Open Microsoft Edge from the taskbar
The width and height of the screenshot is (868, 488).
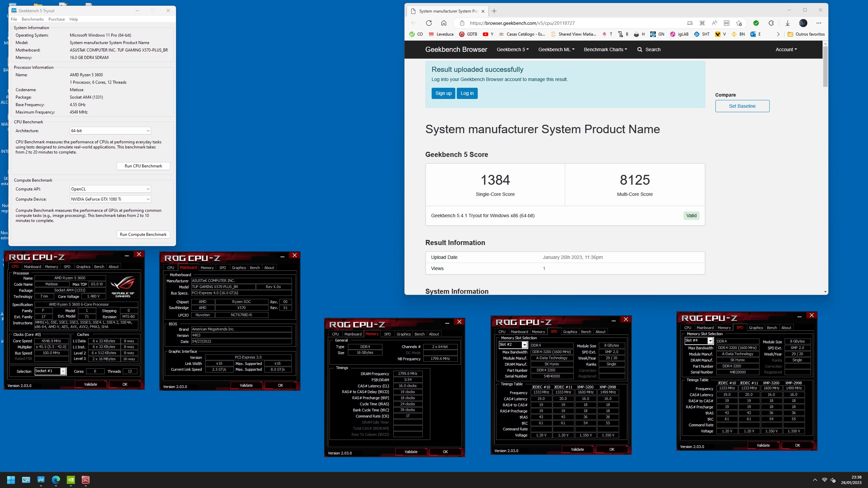point(56,480)
